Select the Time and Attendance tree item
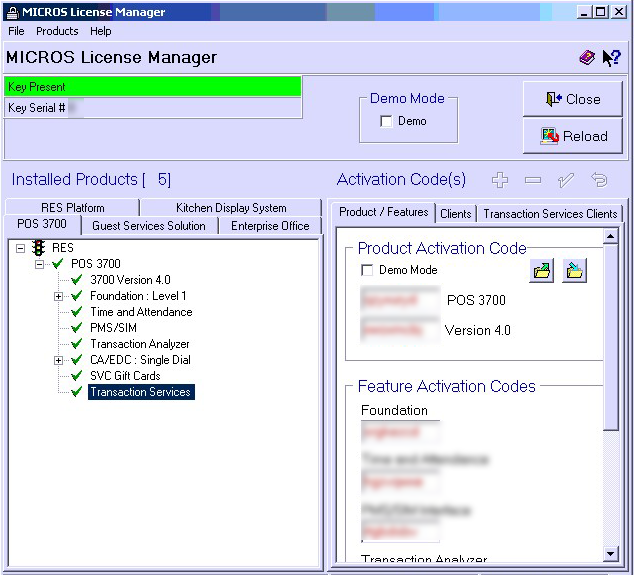Image resolution: width=634 pixels, height=575 pixels. 141,312
